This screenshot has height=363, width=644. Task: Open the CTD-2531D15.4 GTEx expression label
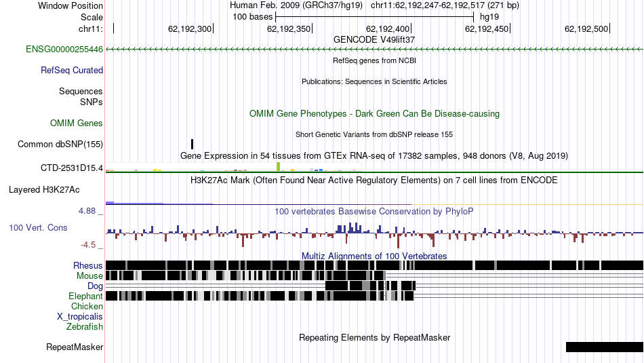[x=72, y=168]
